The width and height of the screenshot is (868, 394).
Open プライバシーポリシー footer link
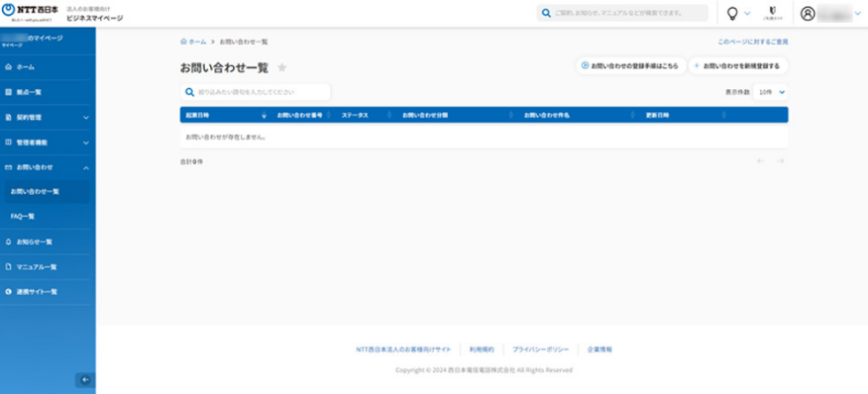click(540, 349)
